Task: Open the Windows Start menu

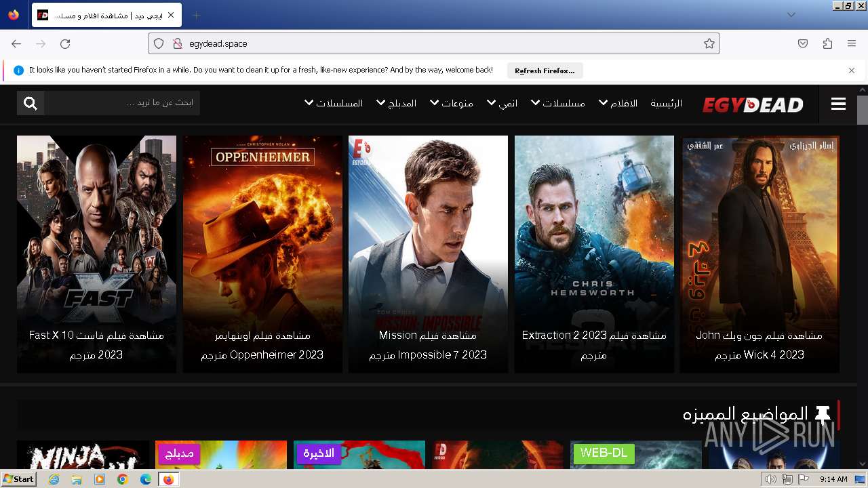Action: click(x=18, y=479)
